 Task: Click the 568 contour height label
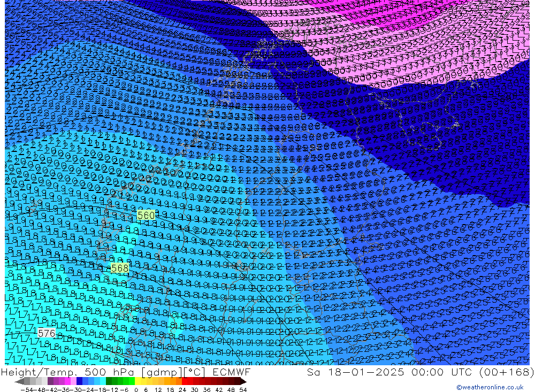[x=120, y=268]
